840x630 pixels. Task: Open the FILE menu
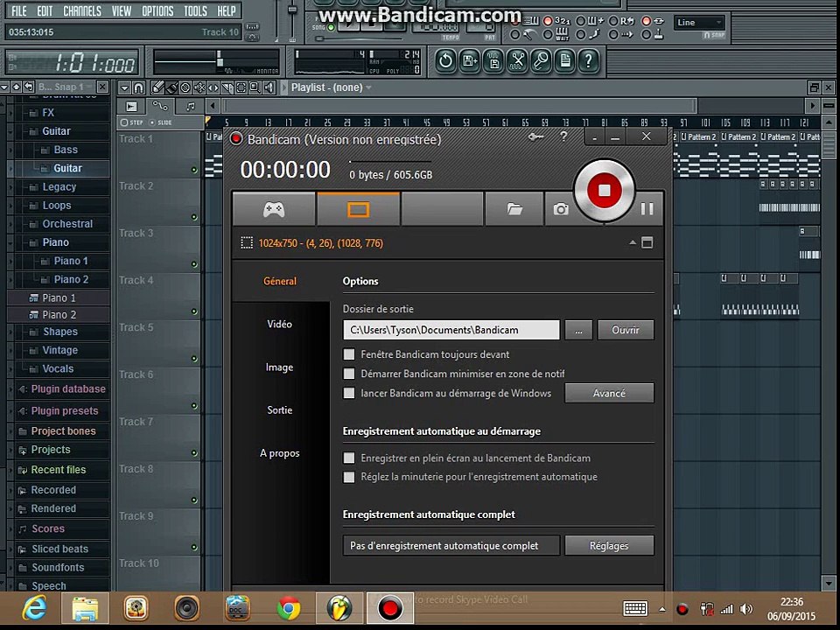tap(18, 10)
